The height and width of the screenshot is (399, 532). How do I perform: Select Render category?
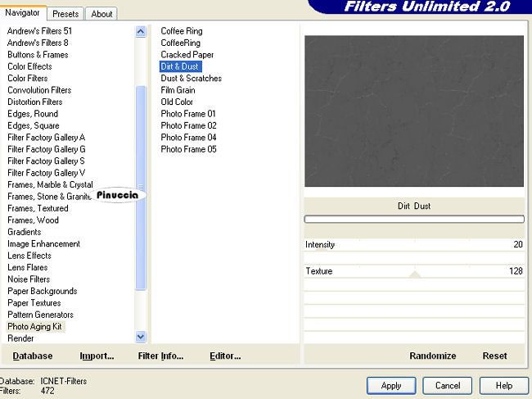pos(20,338)
